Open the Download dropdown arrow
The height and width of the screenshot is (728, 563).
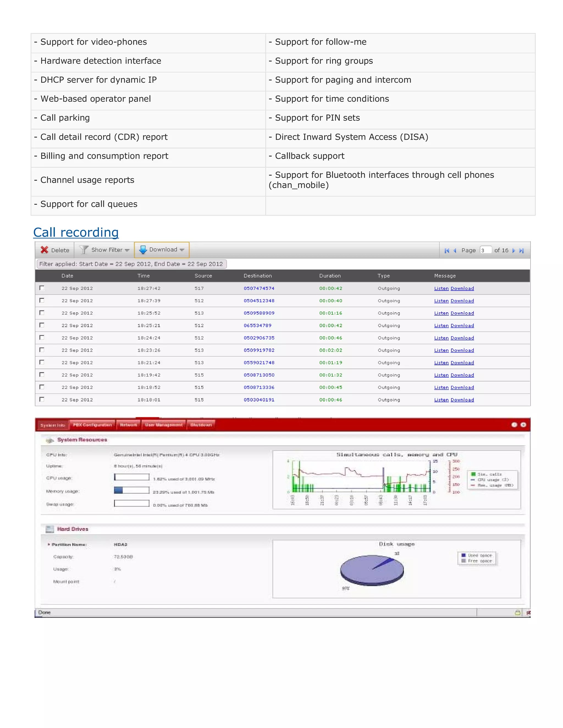click(182, 250)
